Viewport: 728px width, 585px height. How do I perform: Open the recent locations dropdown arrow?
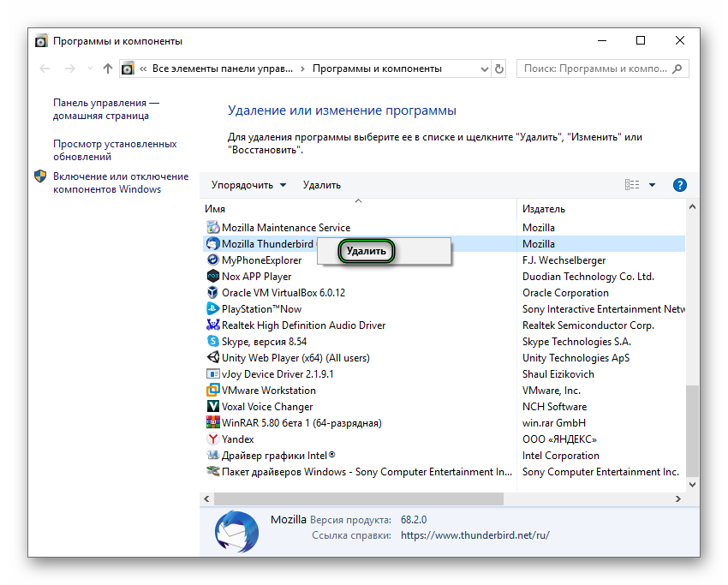click(x=90, y=69)
